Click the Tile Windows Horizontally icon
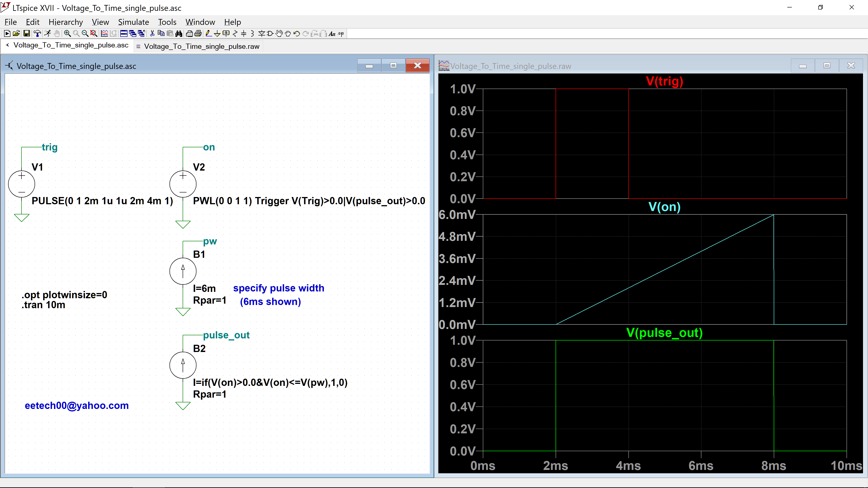The height and width of the screenshot is (488, 868). (124, 34)
